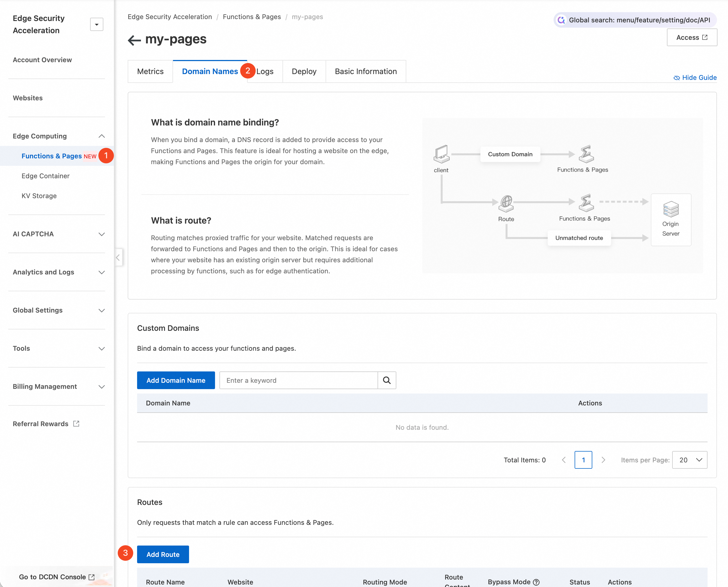Open Items per Page dropdown
Image resolution: width=728 pixels, height=587 pixels.
690,460
